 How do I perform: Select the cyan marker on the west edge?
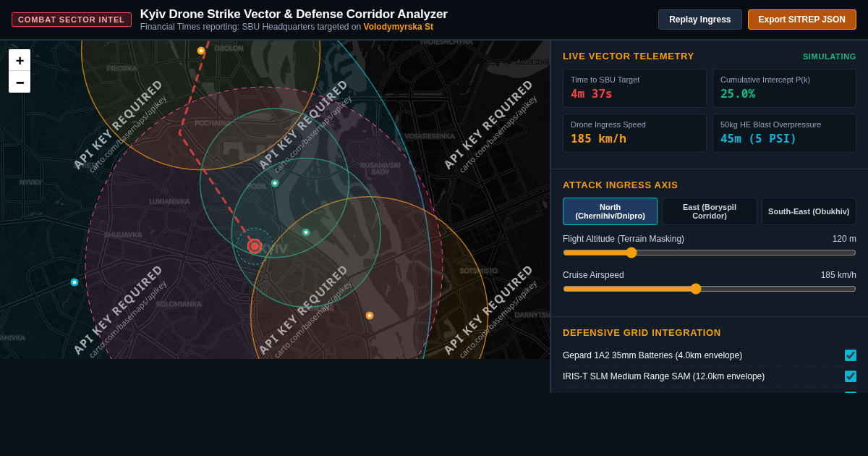click(75, 282)
